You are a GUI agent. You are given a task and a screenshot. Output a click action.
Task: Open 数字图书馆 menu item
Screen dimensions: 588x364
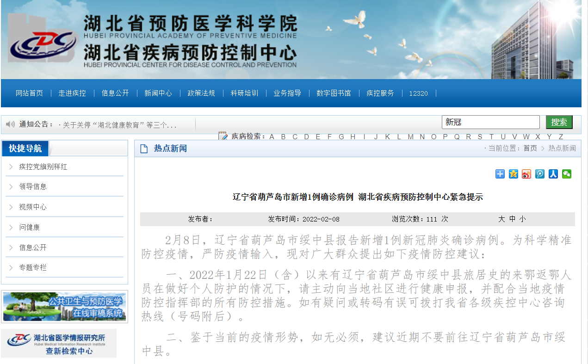coord(334,93)
